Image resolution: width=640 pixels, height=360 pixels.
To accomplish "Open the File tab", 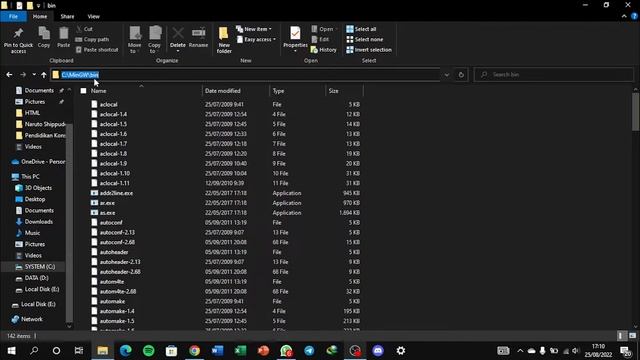I will coord(13,16).
